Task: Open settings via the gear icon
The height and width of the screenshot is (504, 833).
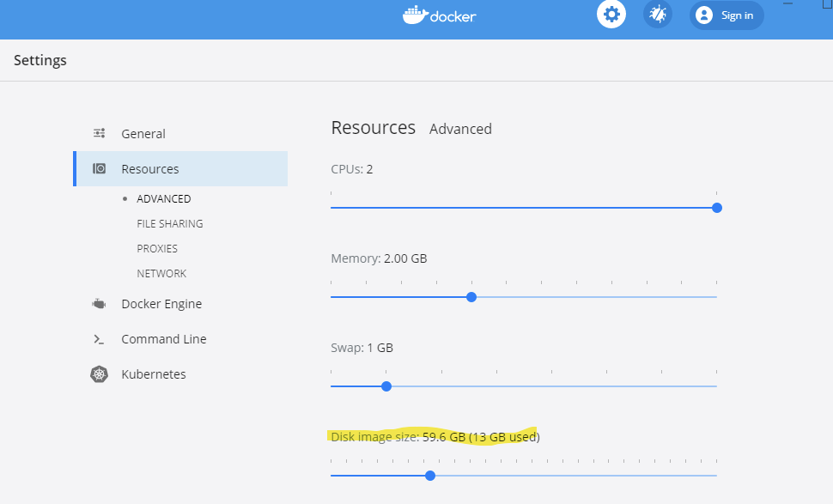Action: pos(611,14)
